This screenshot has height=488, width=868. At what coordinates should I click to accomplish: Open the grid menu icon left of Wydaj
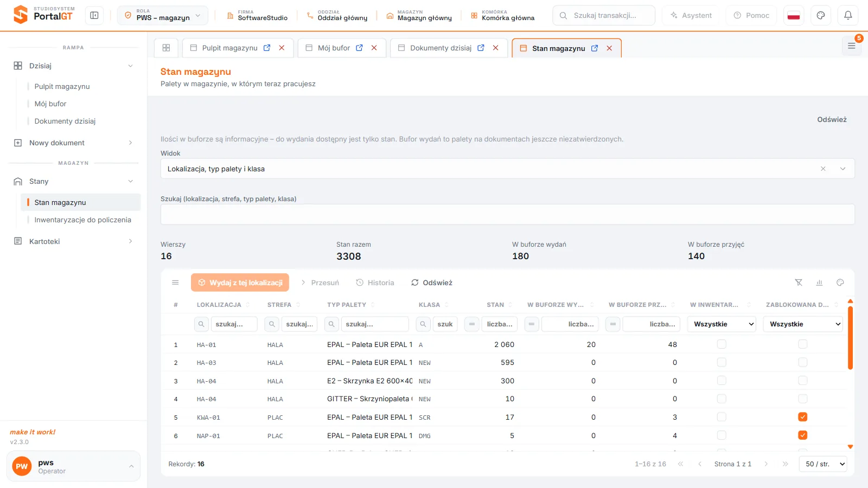175,282
